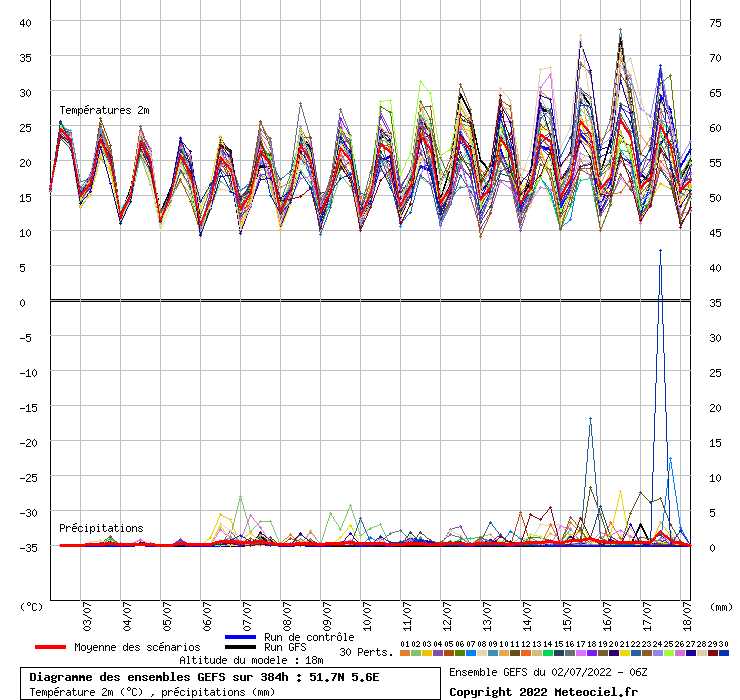
Task: Pick the purple swatch for perturbation 04
Action: (x=437, y=653)
